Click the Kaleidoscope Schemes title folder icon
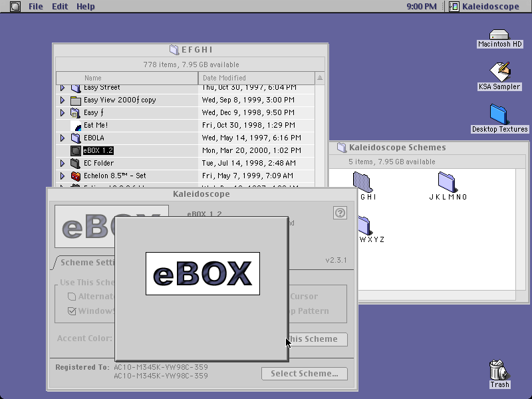This screenshot has height=399, width=532. click(342, 148)
